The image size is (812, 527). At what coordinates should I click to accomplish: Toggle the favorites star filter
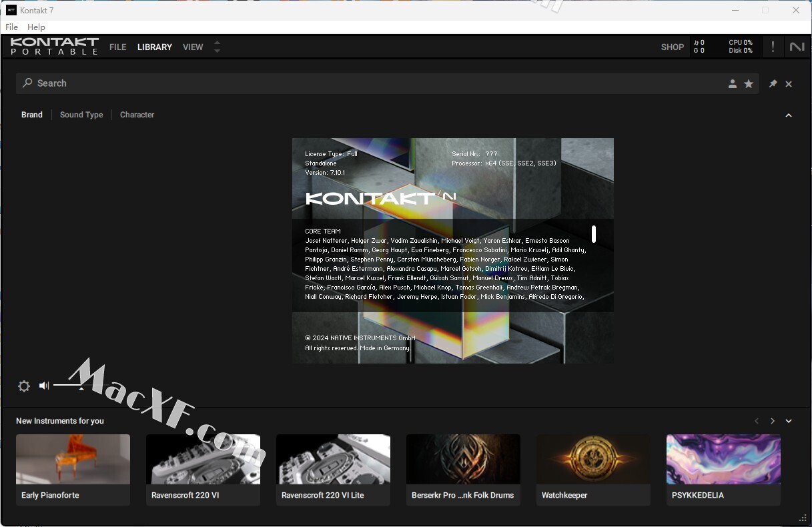749,83
